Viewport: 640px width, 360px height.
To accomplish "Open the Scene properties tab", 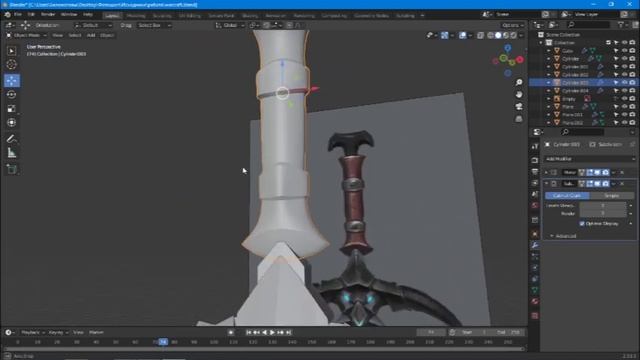I will click(535, 194).
